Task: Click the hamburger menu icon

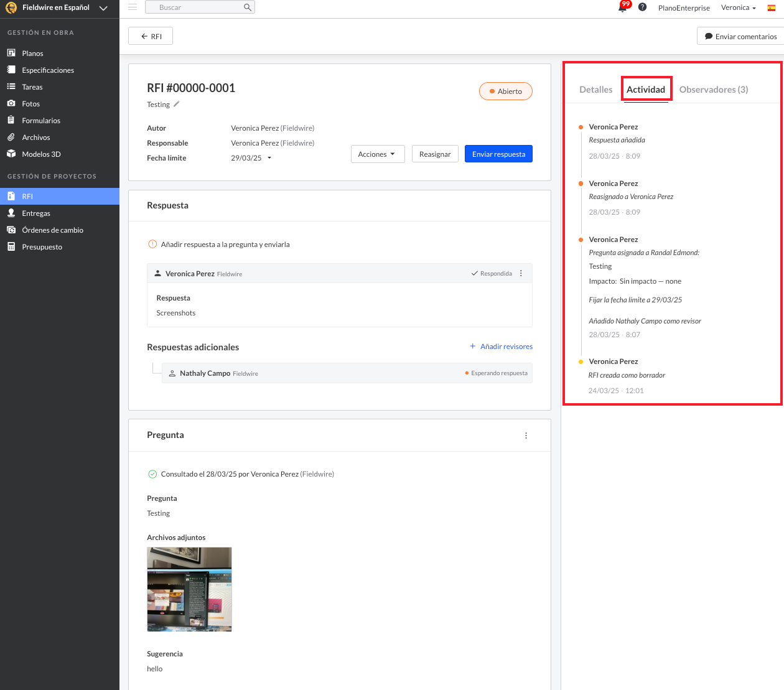Action: click(x=133, y=7)
